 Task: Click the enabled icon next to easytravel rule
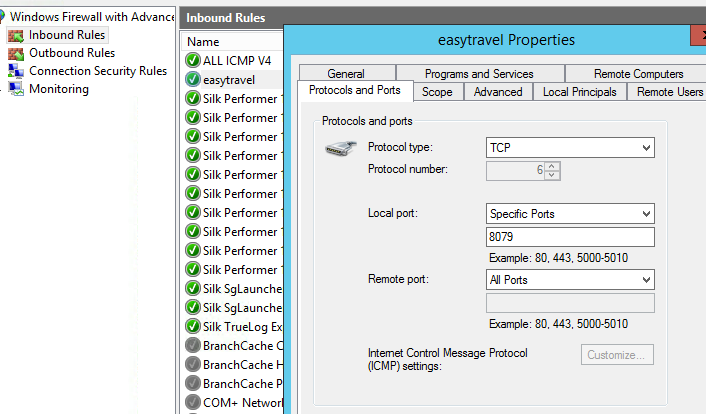[193, 80]
